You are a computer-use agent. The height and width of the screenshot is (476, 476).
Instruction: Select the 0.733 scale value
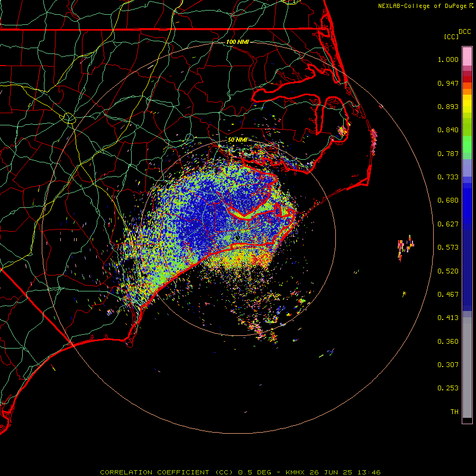click(x=448, y=177)
